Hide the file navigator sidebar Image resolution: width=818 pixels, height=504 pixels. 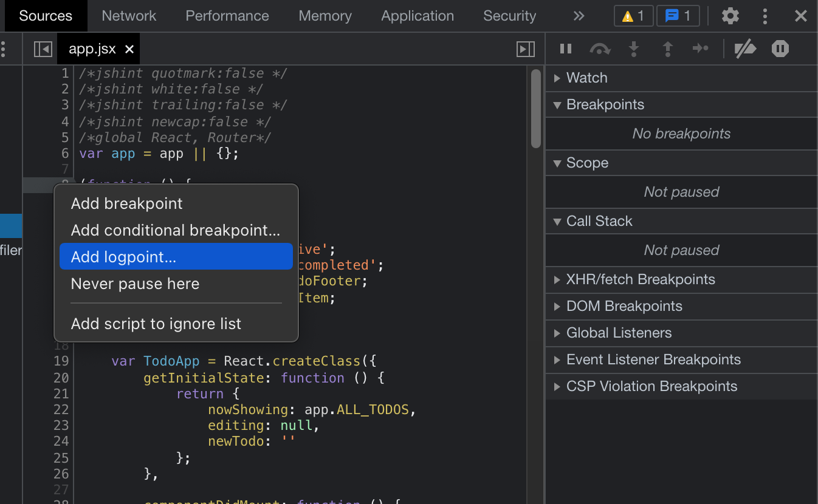43,49
